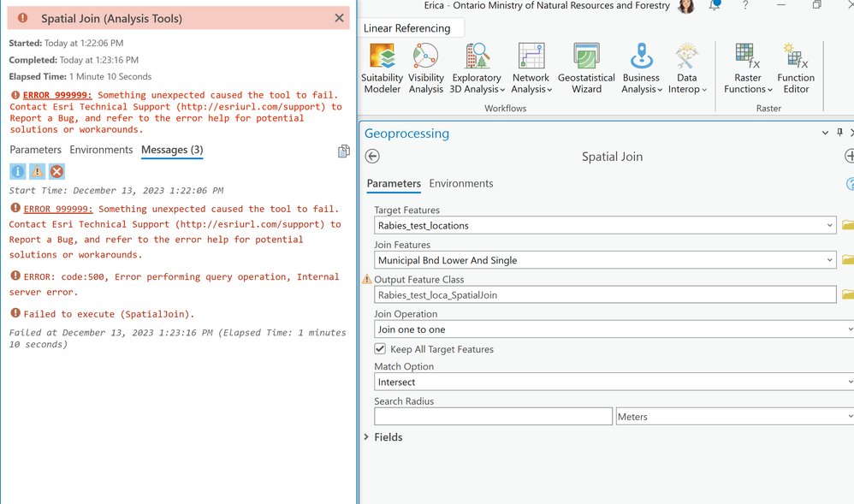Open Geoprocessing pane options chevron

point(825,133)
